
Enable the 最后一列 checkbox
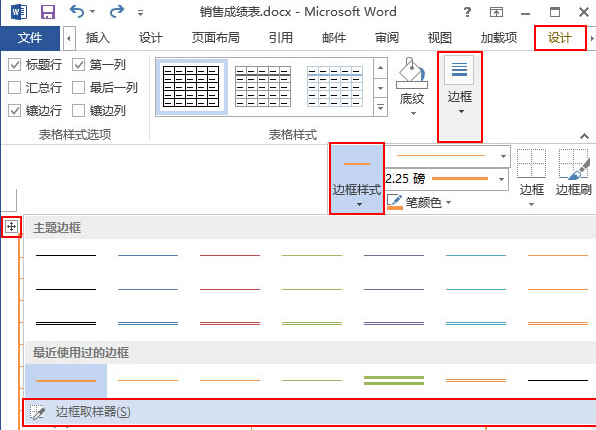pyautogui.click(x=78, y=88)
